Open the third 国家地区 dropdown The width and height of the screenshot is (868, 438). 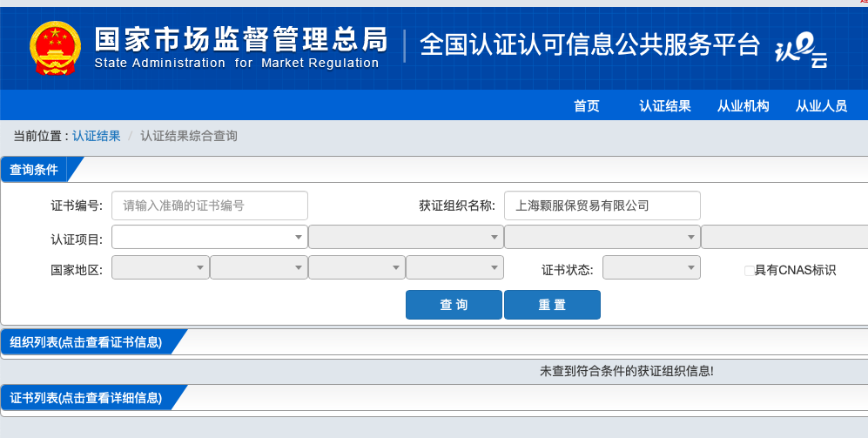357,267
